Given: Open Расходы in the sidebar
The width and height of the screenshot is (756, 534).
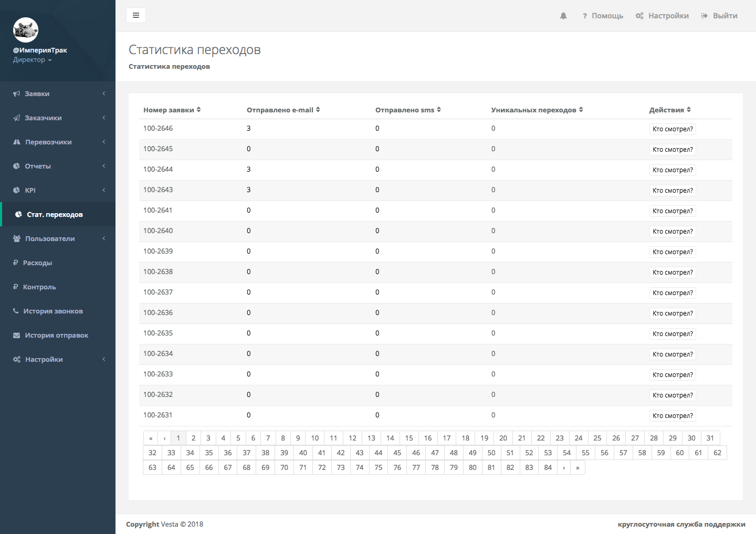Looking at the screenshot, I should pos(37,263).
